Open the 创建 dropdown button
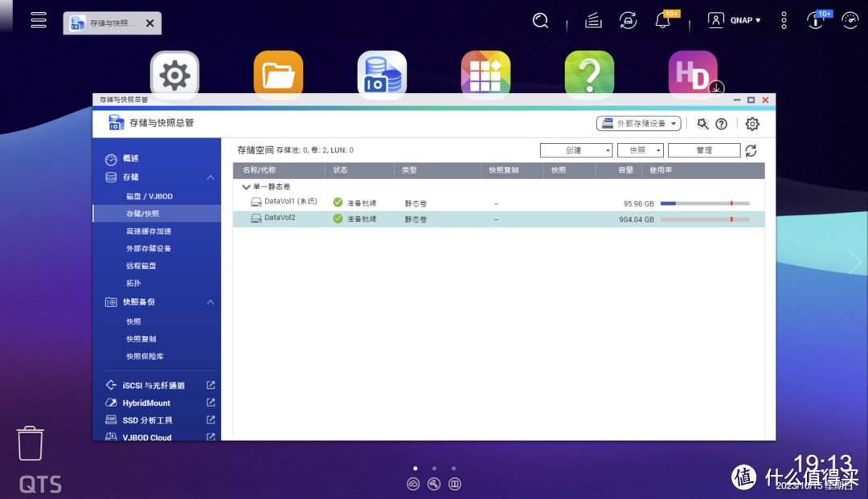Image resolution: width=868 pixels, height=499 pixels. coord(575,150)
